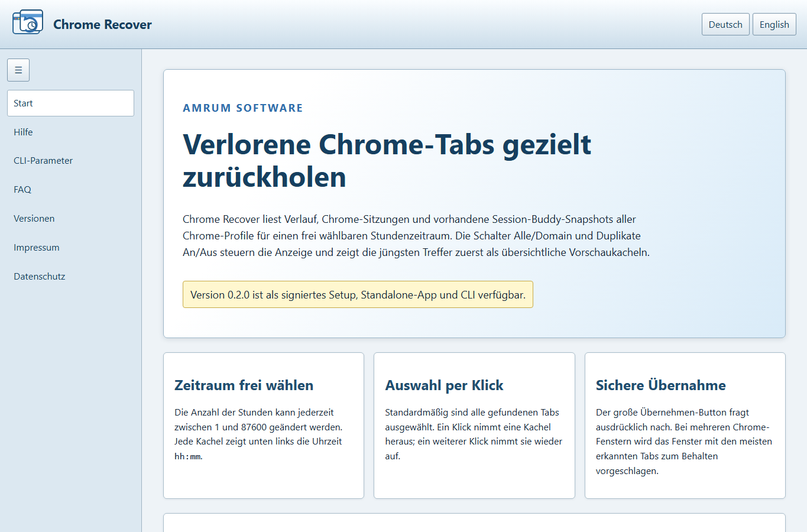
Task: Toggle the hamburger sidebar menu button
Action: [18, 70]
